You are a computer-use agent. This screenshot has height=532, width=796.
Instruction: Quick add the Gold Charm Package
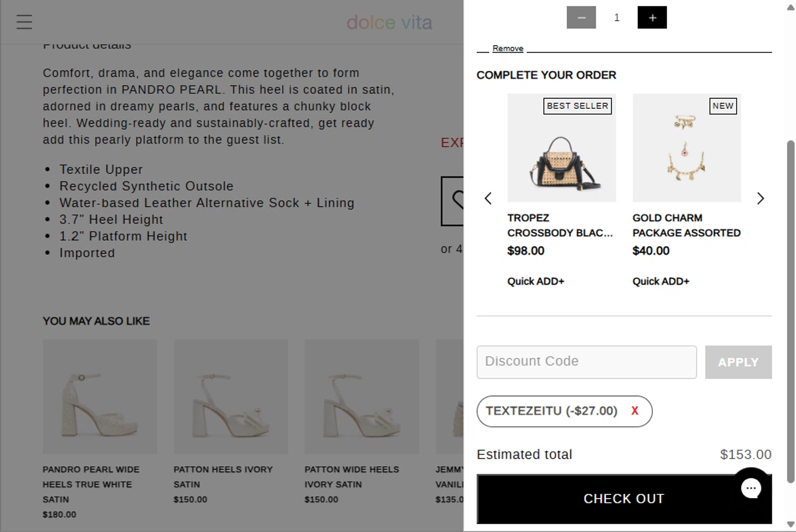coord(661,281)
